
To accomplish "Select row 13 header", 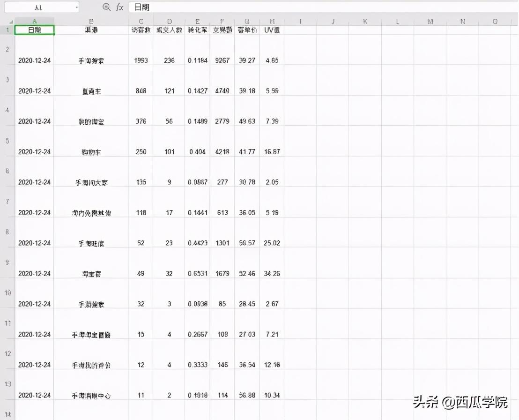I will (x=7, y=384).
